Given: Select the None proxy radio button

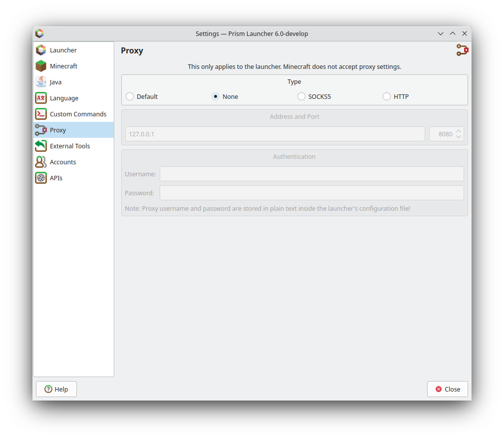Looking at the screenshot, I should pos(216,96).
